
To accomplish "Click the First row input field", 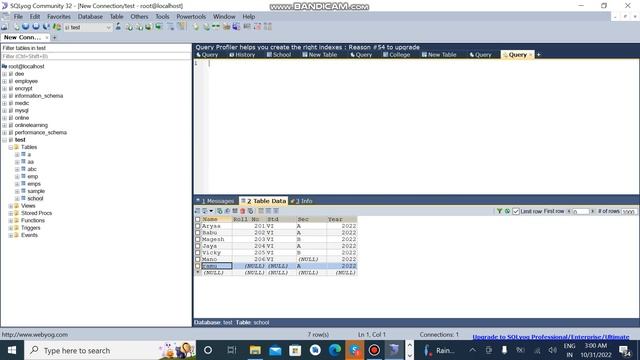I will coord(580,211).
